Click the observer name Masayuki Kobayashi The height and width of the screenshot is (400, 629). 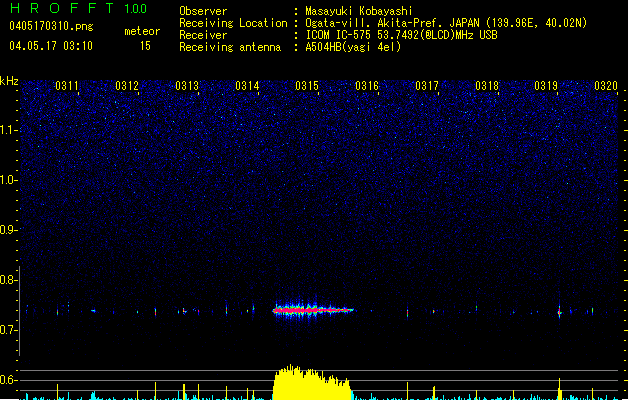tap(359, 11)
